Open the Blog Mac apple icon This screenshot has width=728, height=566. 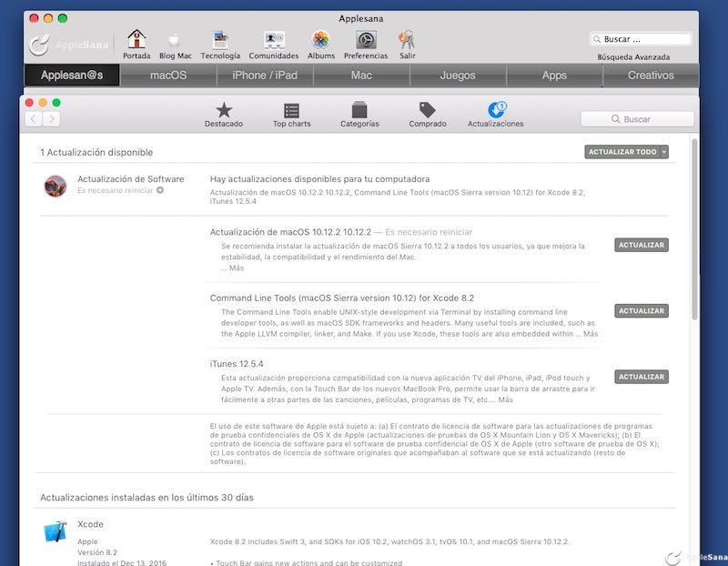click(x=175, y=40)
